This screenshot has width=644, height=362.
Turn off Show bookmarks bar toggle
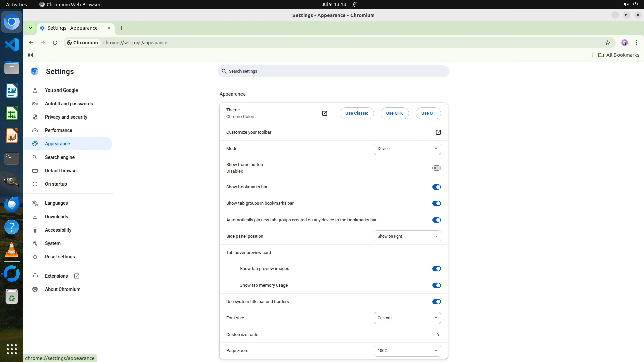pos(436,187)
